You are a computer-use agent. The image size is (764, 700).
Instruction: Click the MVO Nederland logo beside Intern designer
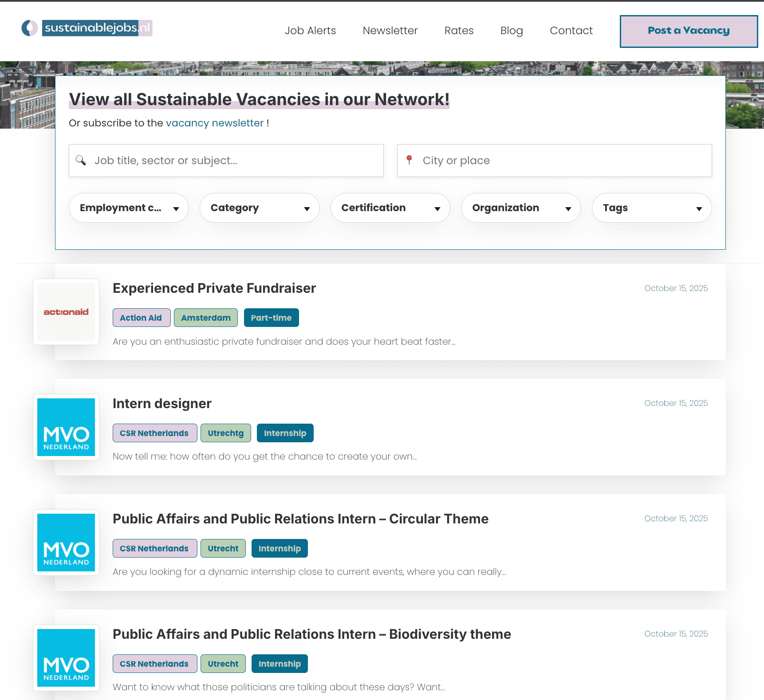coord(66,427)
